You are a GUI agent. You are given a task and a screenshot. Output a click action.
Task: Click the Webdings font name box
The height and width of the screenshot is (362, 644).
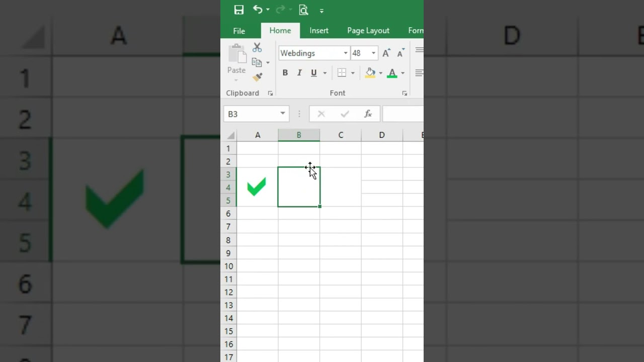(x=310, y=53)
